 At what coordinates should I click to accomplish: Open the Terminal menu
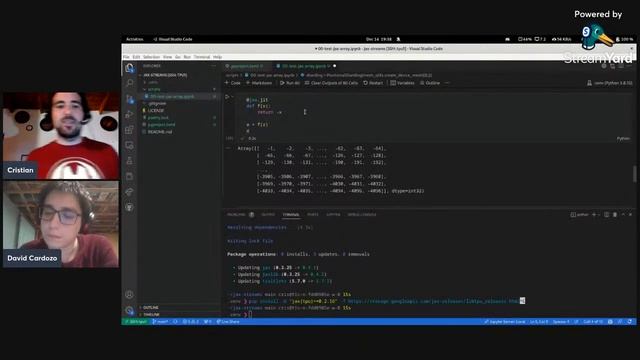coord(202,57)
